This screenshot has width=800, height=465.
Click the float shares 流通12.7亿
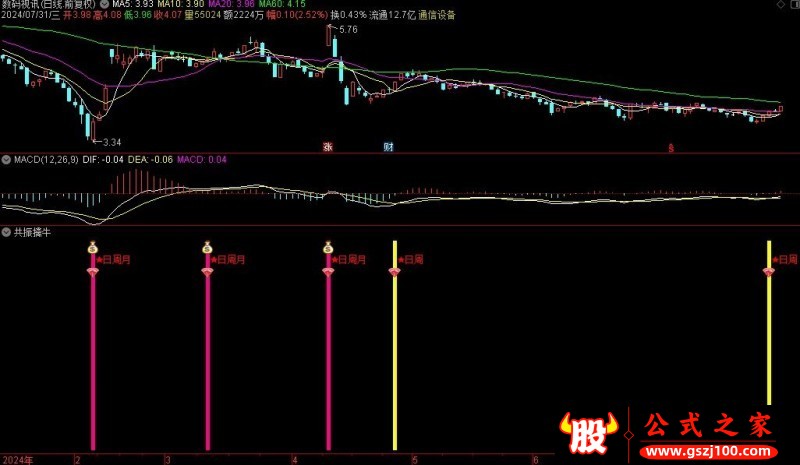(392, 15)
